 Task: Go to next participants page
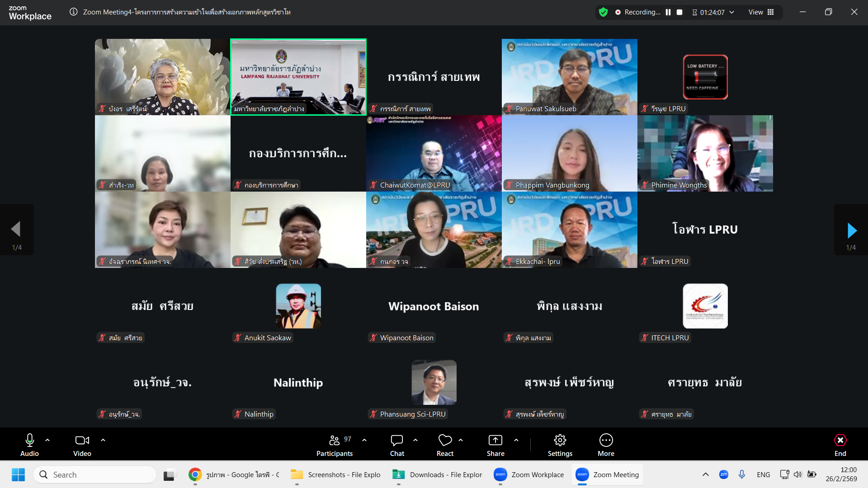pos(852,230)
